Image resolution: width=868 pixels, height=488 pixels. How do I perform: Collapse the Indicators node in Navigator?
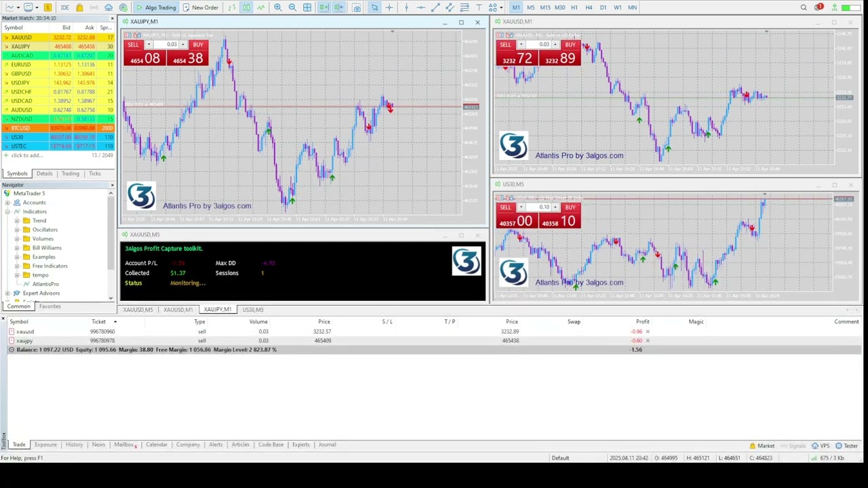7,211
